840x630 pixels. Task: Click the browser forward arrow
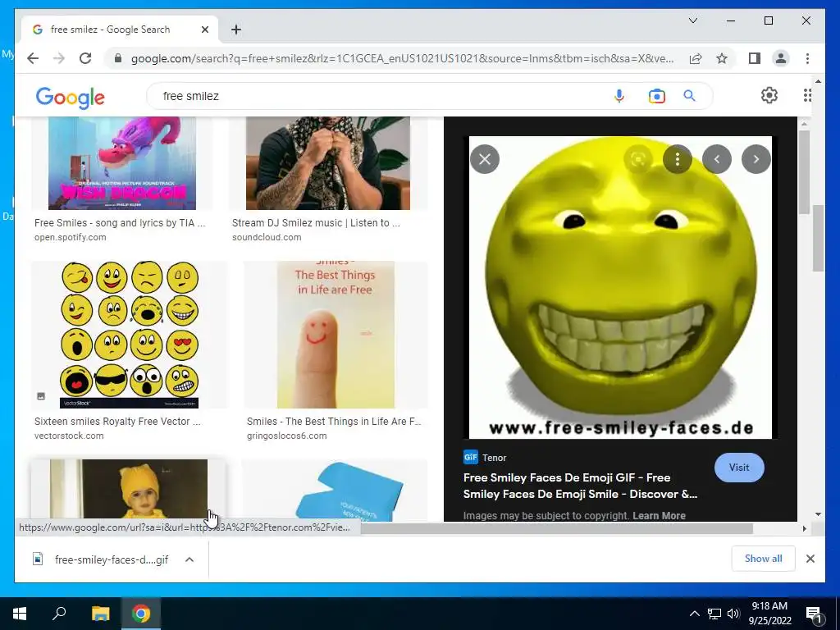point(59,58)
